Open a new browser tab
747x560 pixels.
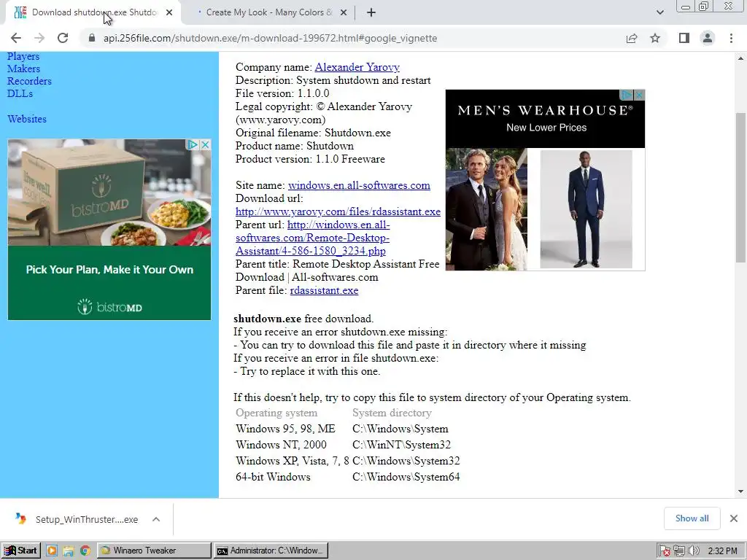pyautogui.click(x=371, y=12)
